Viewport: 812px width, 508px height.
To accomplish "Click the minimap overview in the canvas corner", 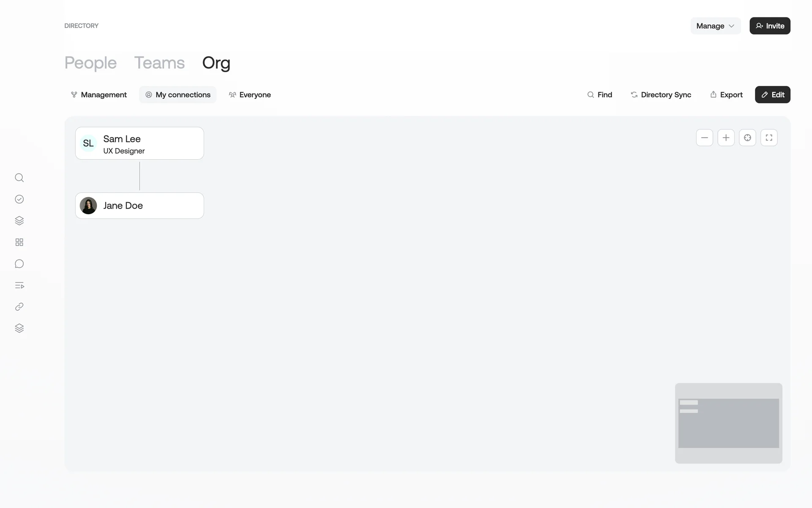I will coord(728,423).
